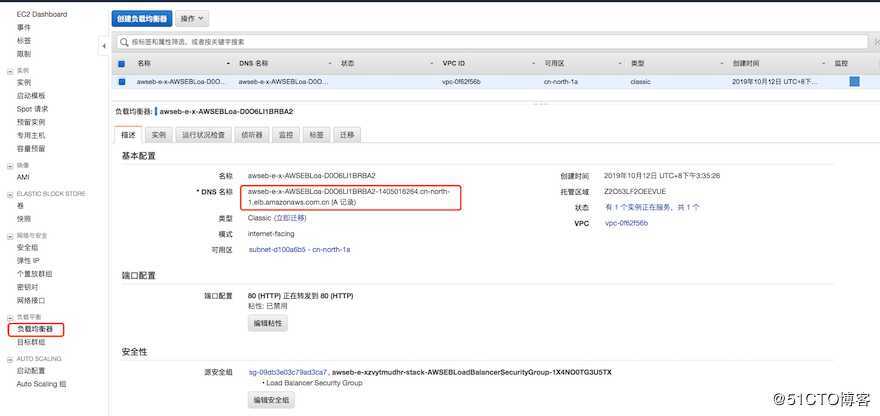Click the classic type cell in the row
This screenshot has width=880, height=416.
click(640, 81)
